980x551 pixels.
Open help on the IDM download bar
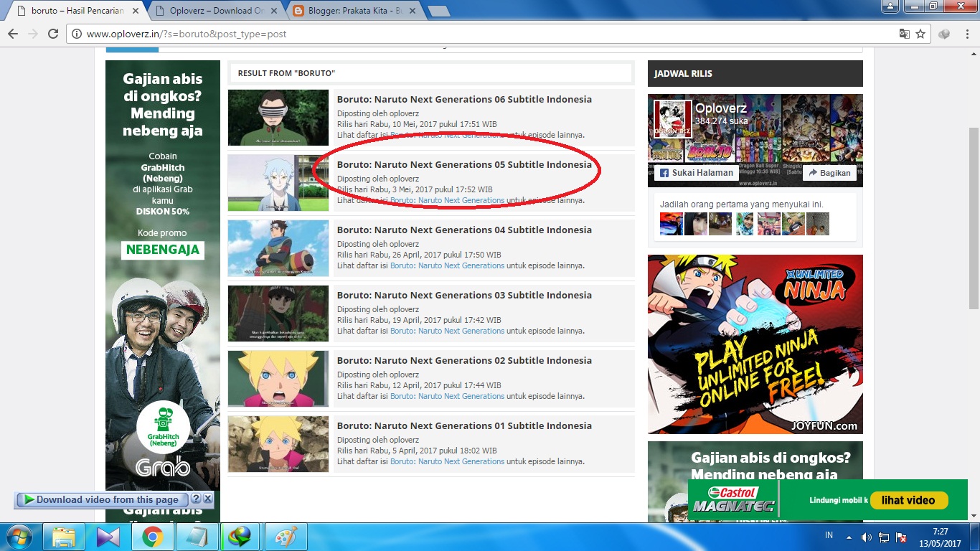point(196,499)
